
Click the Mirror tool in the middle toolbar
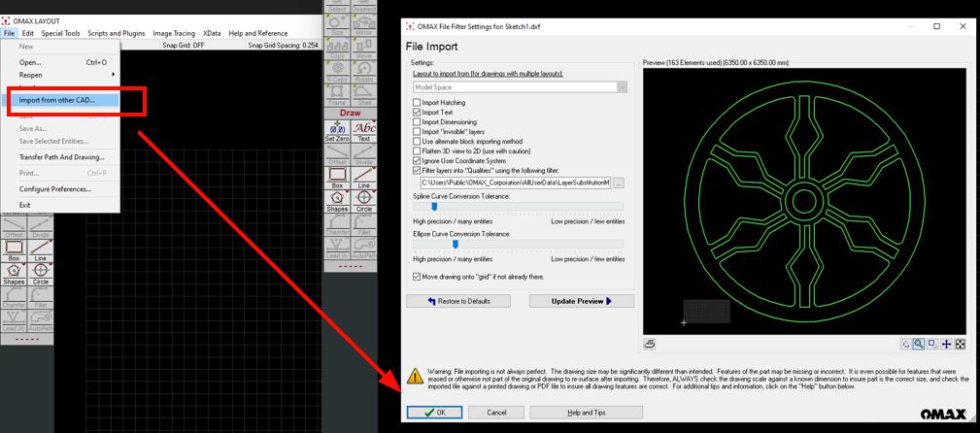pos(364,24)
